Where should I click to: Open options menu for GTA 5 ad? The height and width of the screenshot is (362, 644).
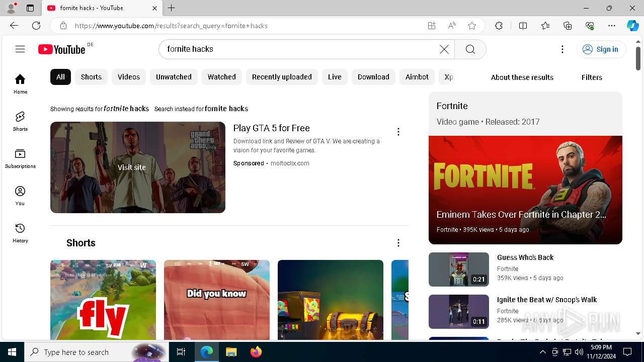[x=398, y=132]
